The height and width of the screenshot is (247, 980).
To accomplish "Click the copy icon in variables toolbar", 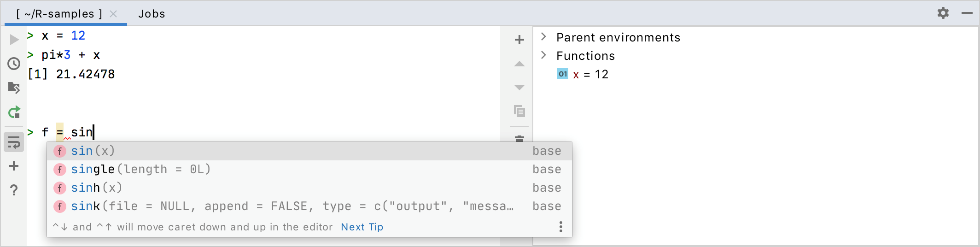I will point(519,111).
